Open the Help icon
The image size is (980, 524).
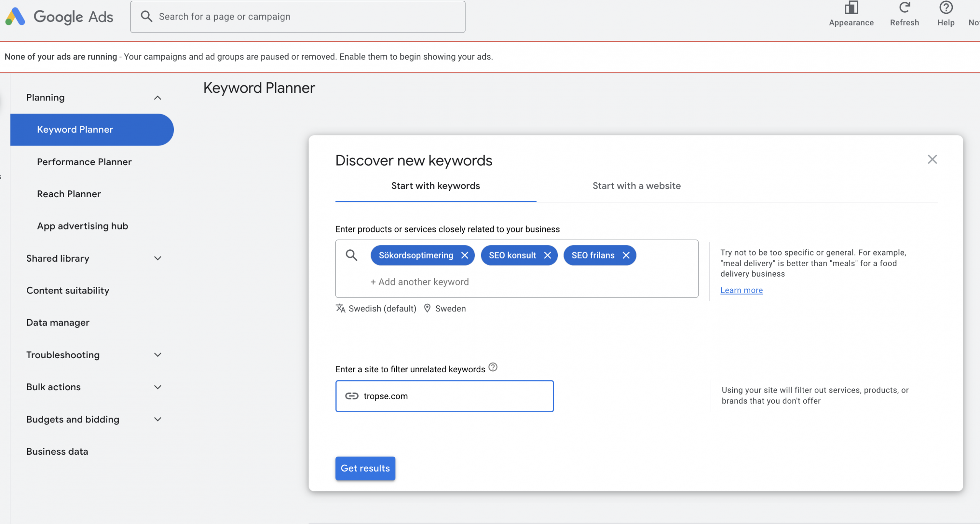(x=946, y=8)
